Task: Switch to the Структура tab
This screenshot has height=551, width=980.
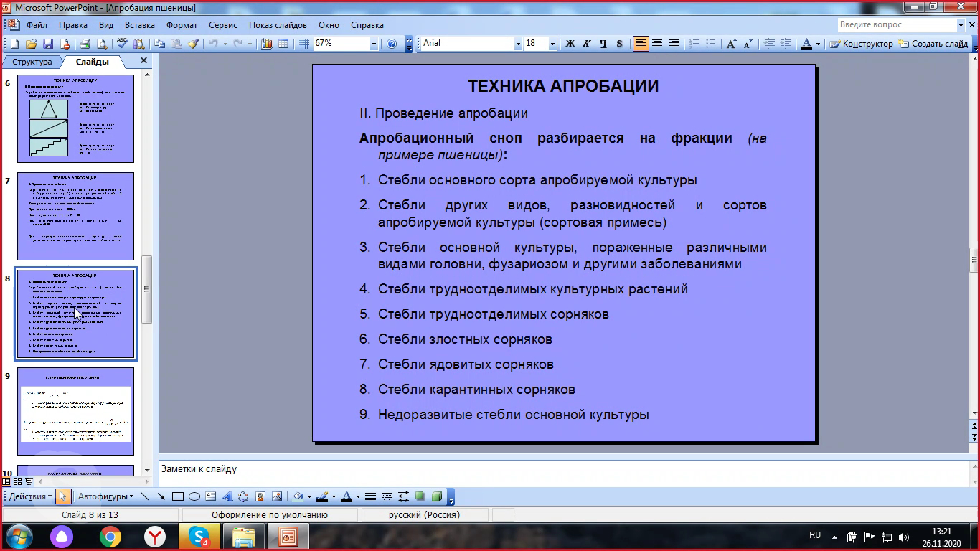Action: coord(32,62)
